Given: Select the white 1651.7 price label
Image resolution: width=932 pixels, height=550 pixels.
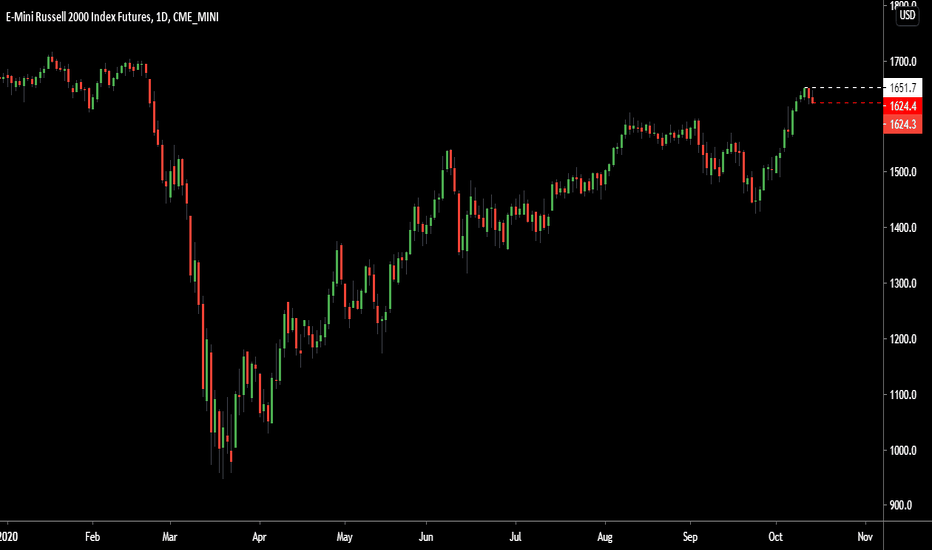Looking at the screenshot, I should click(903, 88).
